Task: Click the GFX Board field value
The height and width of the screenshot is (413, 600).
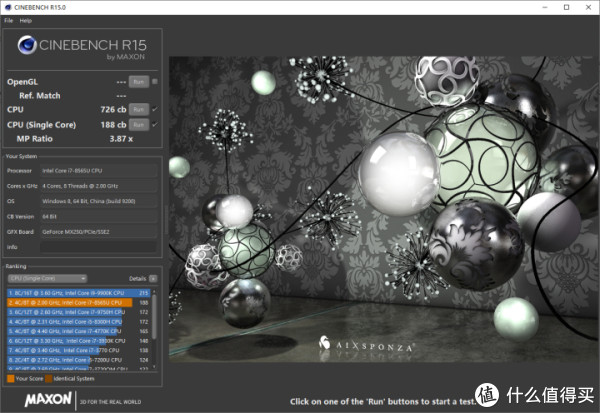Action: 99,232
